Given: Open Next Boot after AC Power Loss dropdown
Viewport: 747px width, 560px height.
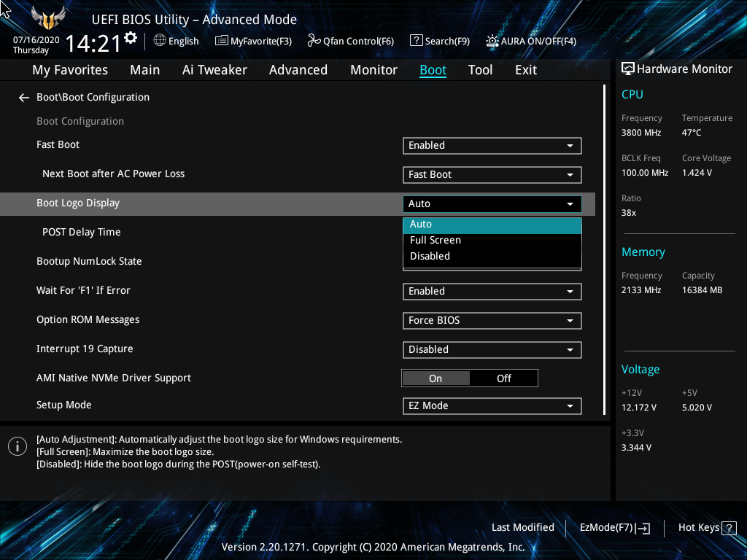Looking at the screenshot, I should pos(492,175).
